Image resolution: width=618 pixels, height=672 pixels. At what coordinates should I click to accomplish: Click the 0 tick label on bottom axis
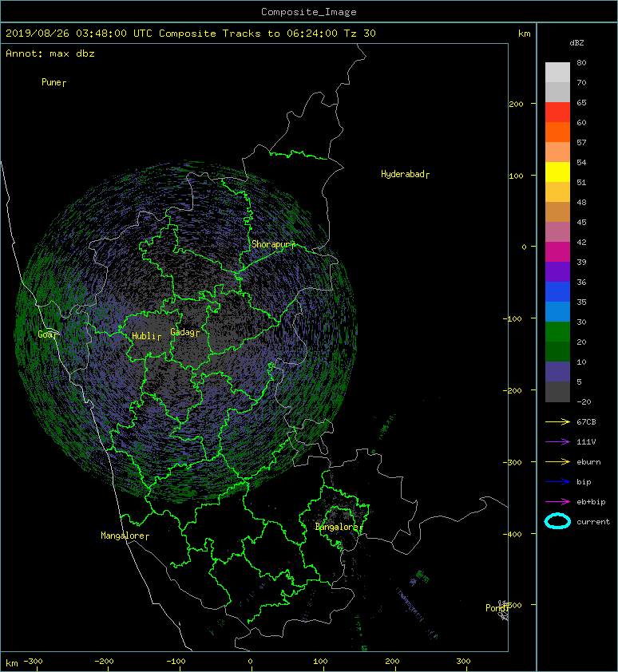coord(251,662)
